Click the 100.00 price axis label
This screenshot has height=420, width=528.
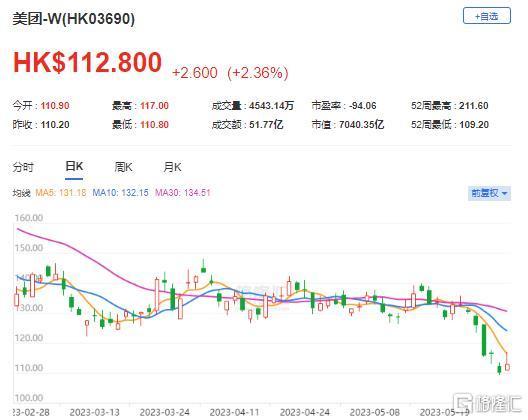coord(29,398)
